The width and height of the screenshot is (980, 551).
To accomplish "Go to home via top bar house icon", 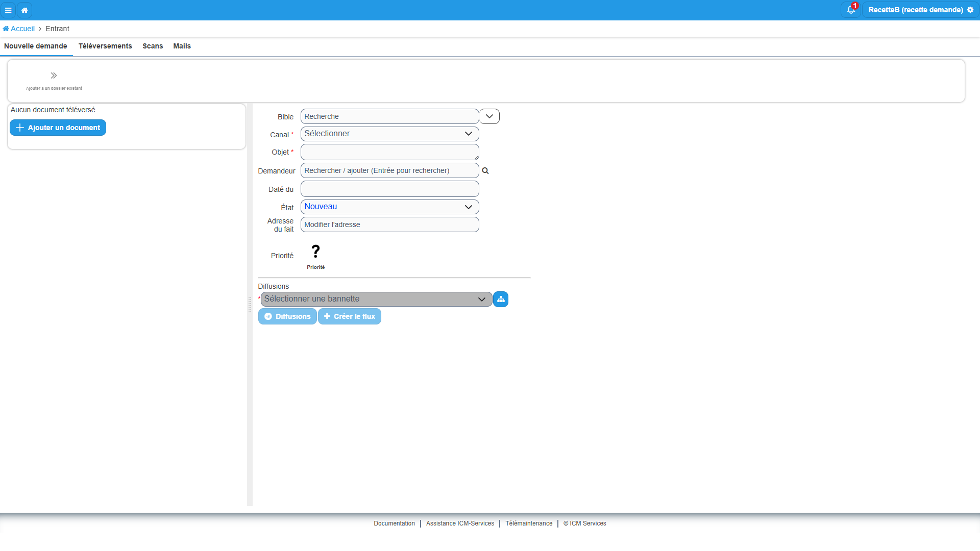I will [x=24, y=10].
